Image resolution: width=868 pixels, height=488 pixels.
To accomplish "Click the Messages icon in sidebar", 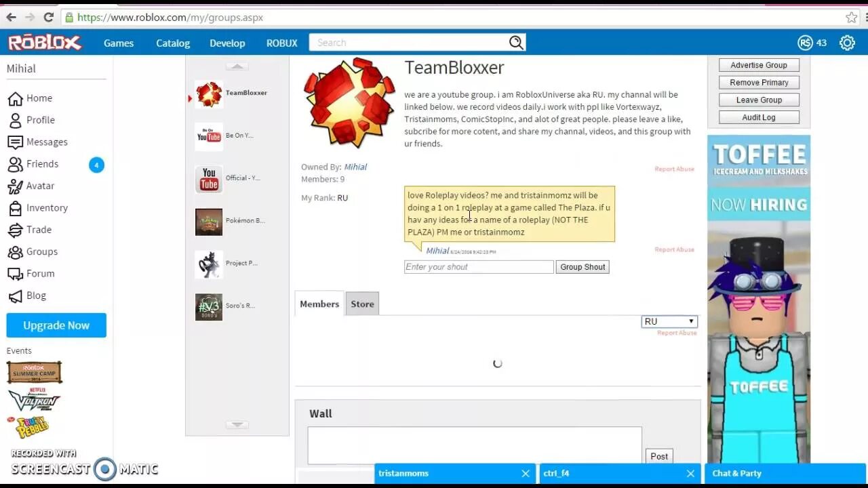I will (x=15, y=142).
